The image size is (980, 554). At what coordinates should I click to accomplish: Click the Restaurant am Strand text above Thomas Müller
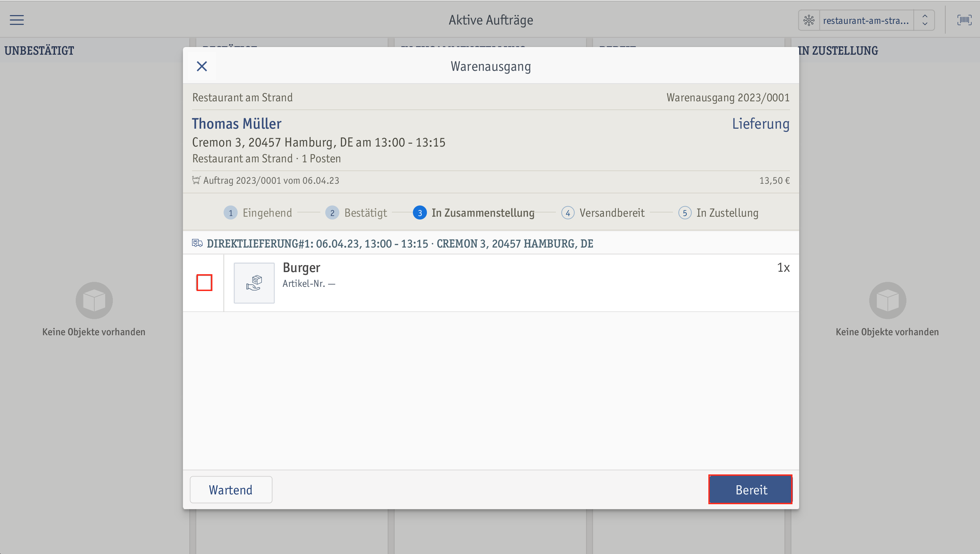[x=243, y=97]
